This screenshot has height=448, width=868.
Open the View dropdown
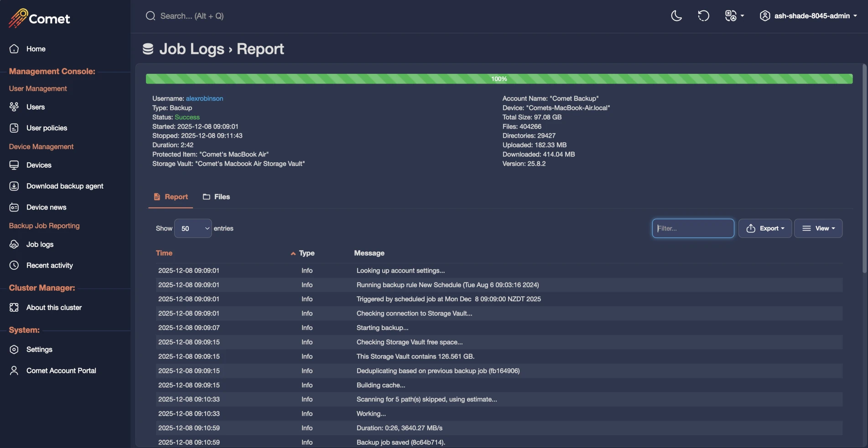[x=818, y=228]
